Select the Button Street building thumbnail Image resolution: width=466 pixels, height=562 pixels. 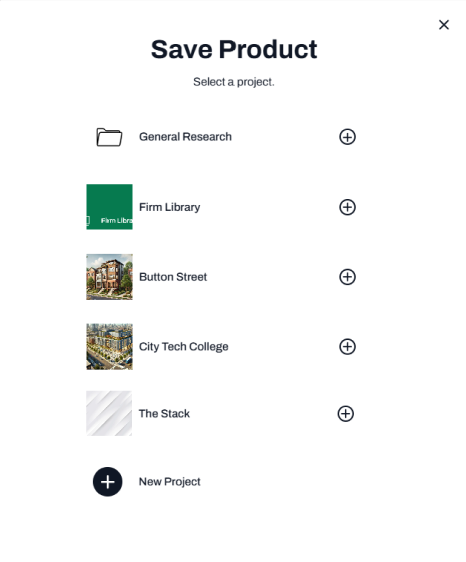click(109, 277)
